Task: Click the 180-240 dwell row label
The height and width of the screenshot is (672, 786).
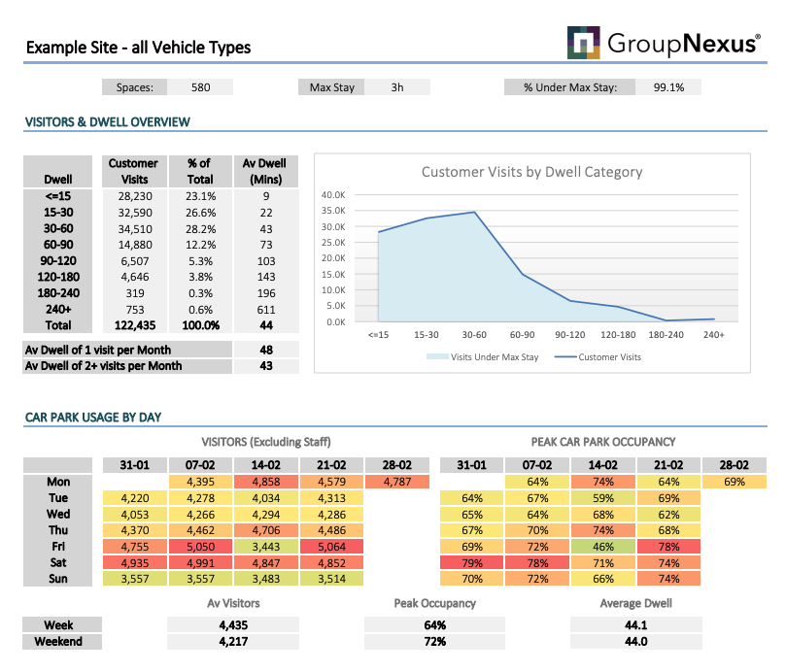Action: pyautogui.click(x=58, y=293)
